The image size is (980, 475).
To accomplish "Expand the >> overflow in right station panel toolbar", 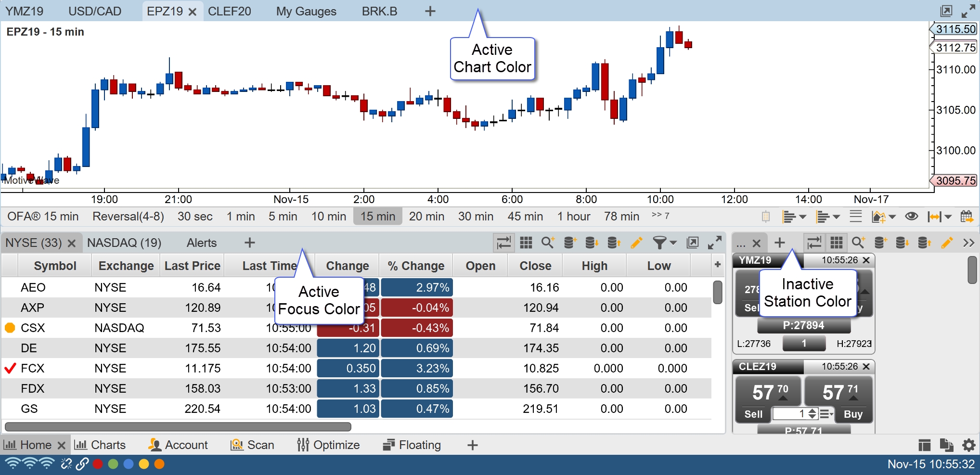I will pyautogui.click(x=969, y=243).
